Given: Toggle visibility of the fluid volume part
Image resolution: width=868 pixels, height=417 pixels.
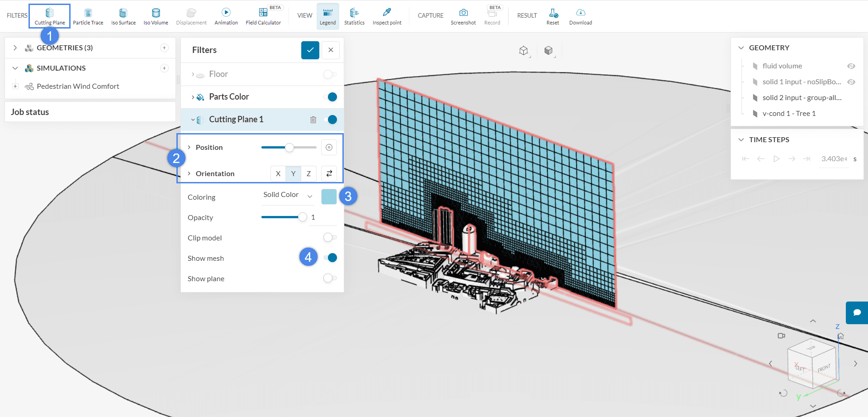Looking at the screenshot, I should pos(851,66).
